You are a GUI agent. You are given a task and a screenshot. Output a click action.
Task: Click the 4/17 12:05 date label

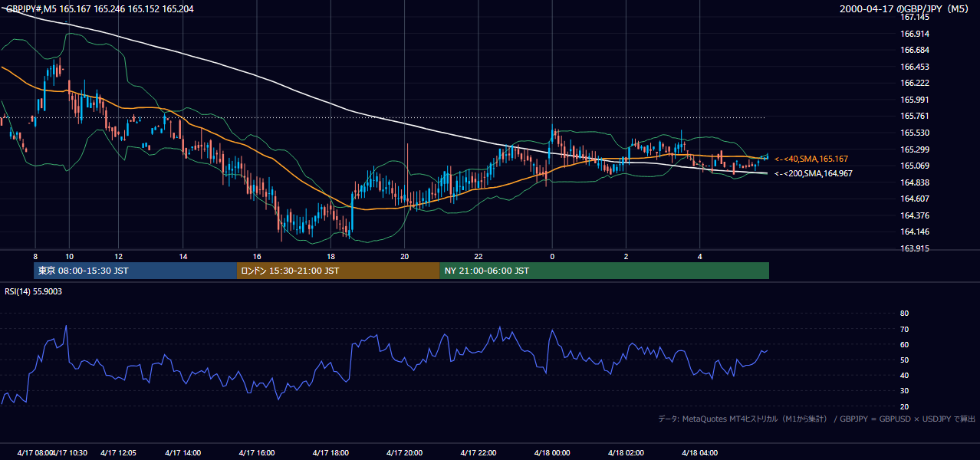coord(118,453)
